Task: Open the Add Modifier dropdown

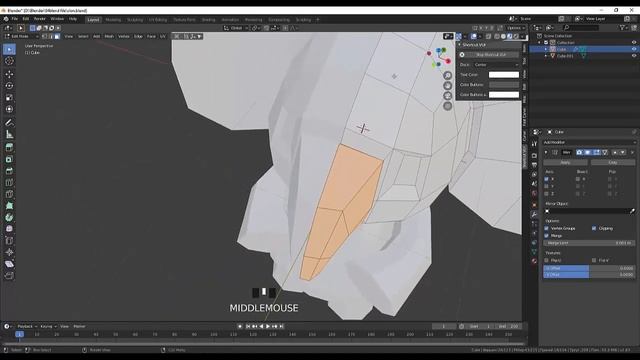Action: (x=589, y=142)
